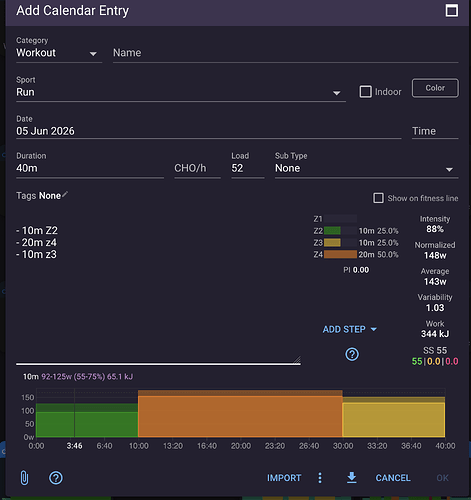This screenshot has width=471, height=500.
Task: Click the '- 10m z3' workout step line
Action: (x=36, y=254)
